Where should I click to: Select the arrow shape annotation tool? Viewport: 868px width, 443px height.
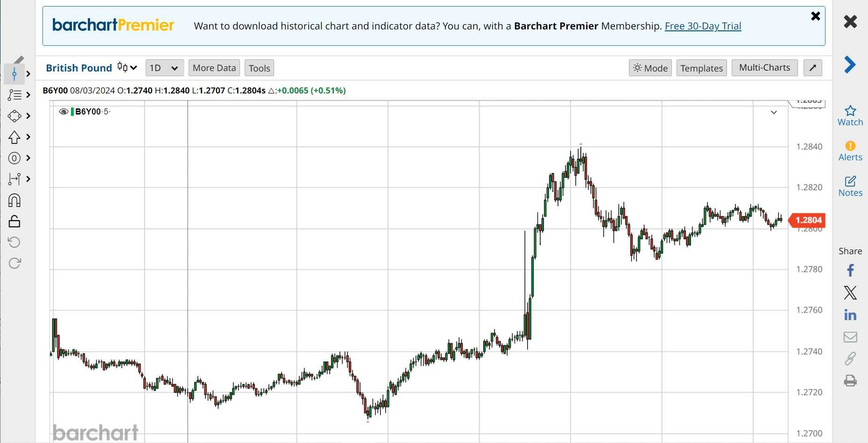tap(14, 137)
